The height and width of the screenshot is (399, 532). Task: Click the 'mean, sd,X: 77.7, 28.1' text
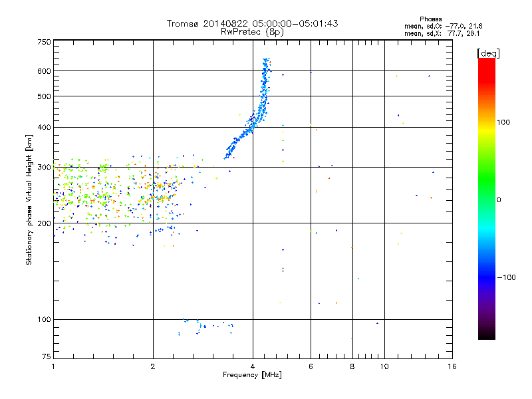click(x=442, y=33)
